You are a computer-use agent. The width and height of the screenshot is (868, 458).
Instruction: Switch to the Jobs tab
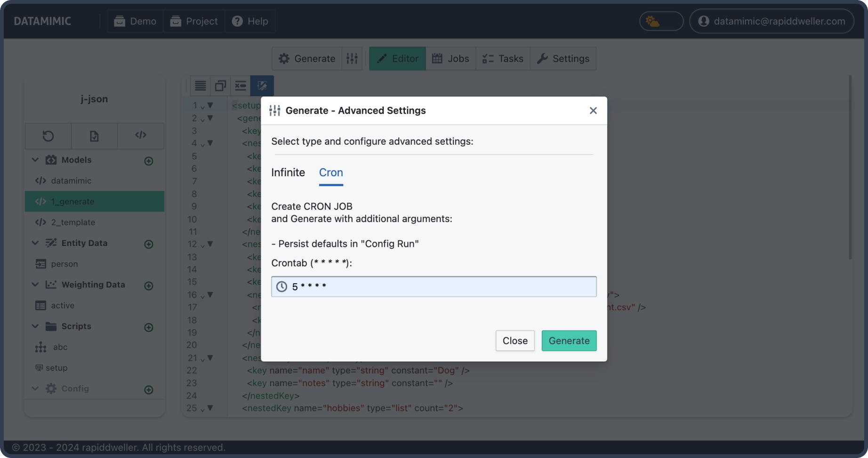[450, 58]
